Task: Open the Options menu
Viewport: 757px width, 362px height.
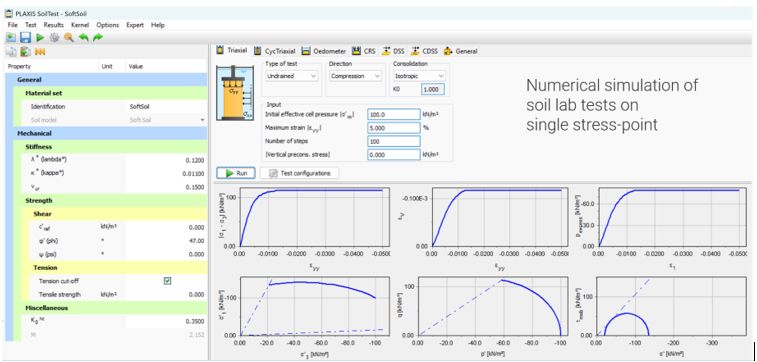Action: [108, 25]
